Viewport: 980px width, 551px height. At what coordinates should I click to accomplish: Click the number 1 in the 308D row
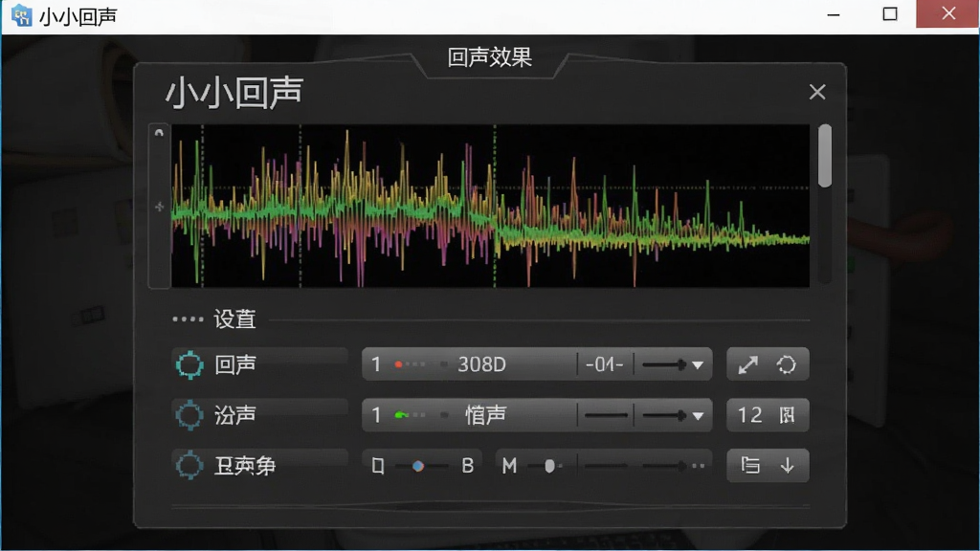[x=376, y=364]
